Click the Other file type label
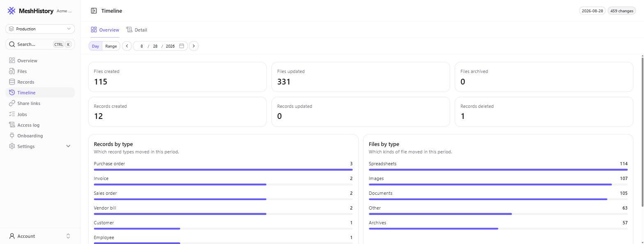The height and width of the screenshot is (244, 644). (375, 208)
